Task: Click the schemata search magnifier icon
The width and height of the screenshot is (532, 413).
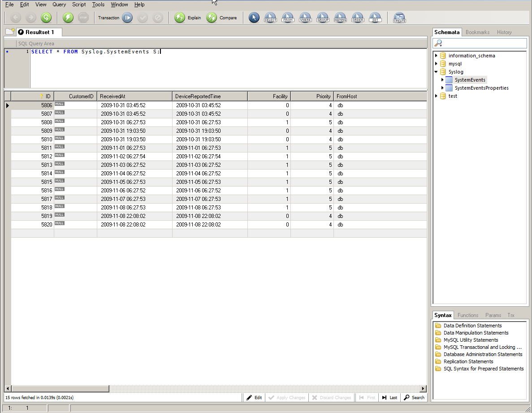Action: (x=438, y=43)
